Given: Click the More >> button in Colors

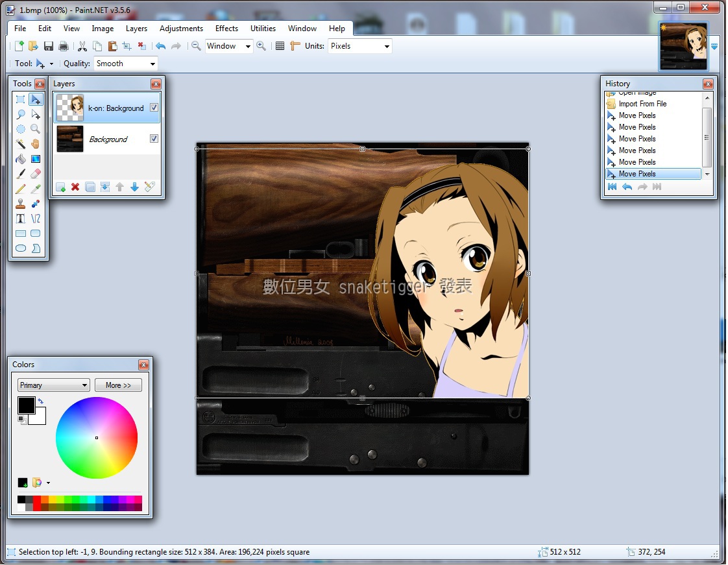Looking at the screenshot, I should pyautogui.click(x=118, y=385).
